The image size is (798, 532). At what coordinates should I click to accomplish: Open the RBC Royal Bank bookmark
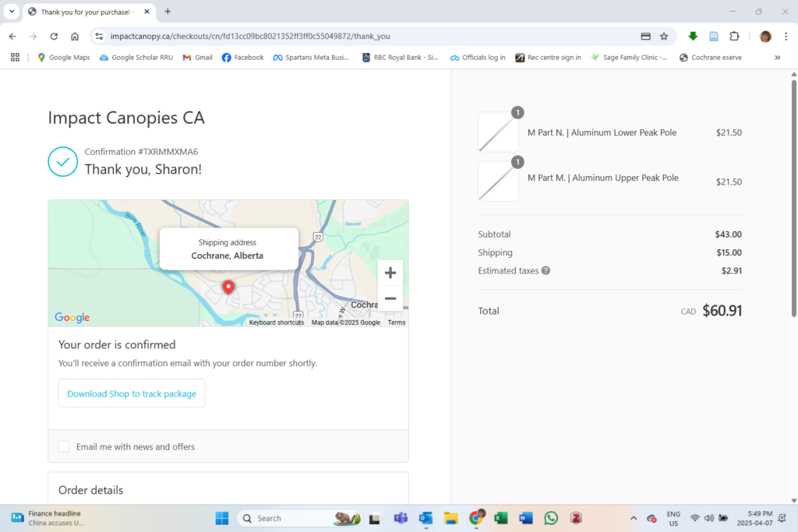[x=400, y=58]
